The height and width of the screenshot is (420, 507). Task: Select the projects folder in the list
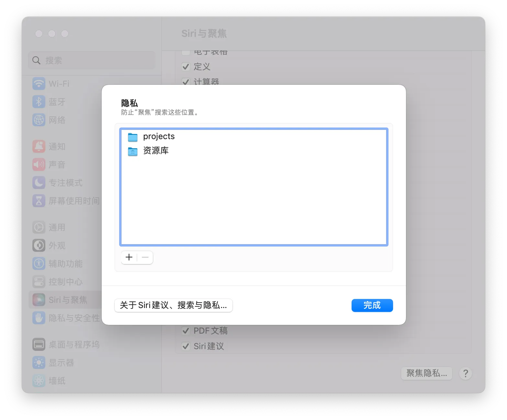click(x=159, y=136)
